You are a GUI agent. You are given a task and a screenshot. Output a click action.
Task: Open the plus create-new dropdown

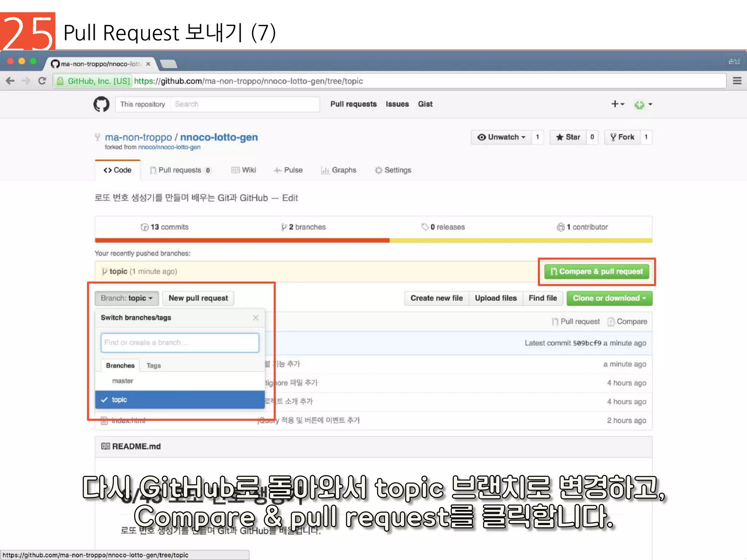618,104
